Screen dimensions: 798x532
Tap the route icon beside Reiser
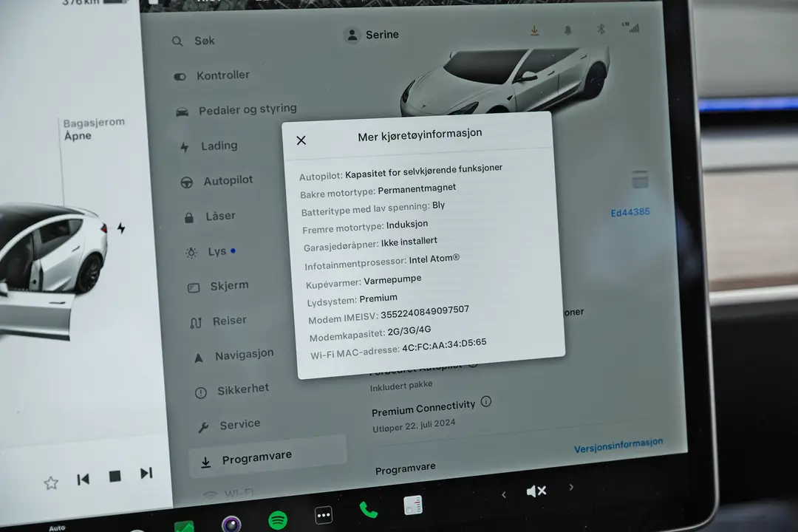pyautogui.click(x=196, y=323)
